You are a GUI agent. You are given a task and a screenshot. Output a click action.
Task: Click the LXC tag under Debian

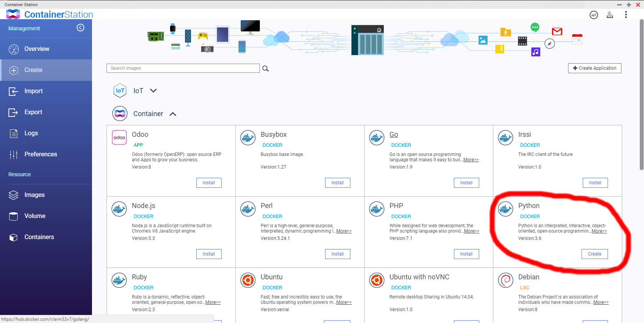tap(524, 288)
